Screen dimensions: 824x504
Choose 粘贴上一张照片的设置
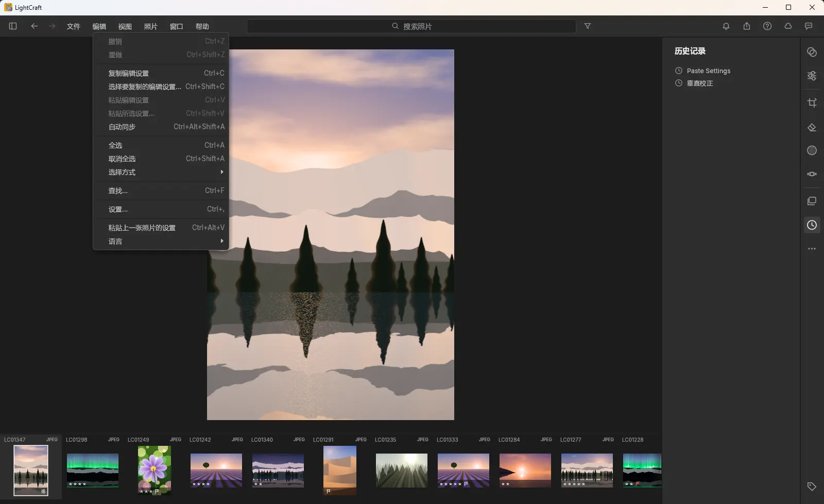161,228
